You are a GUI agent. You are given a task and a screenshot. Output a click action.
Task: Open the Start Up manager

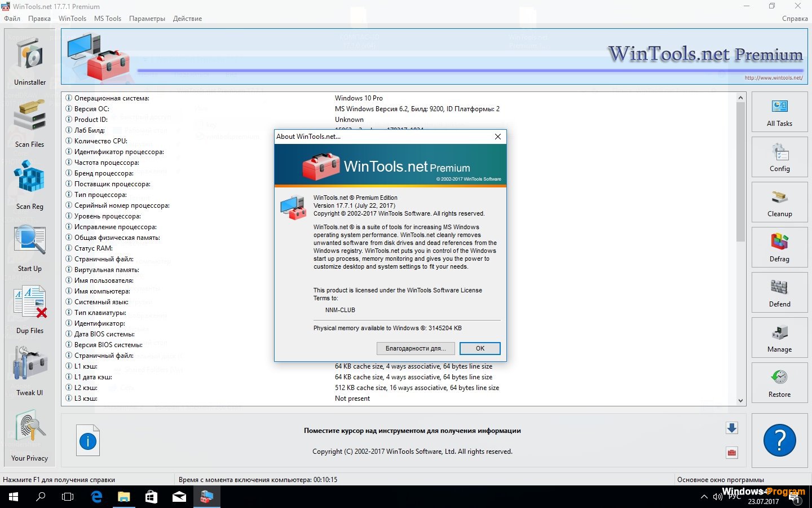(30, 247)
